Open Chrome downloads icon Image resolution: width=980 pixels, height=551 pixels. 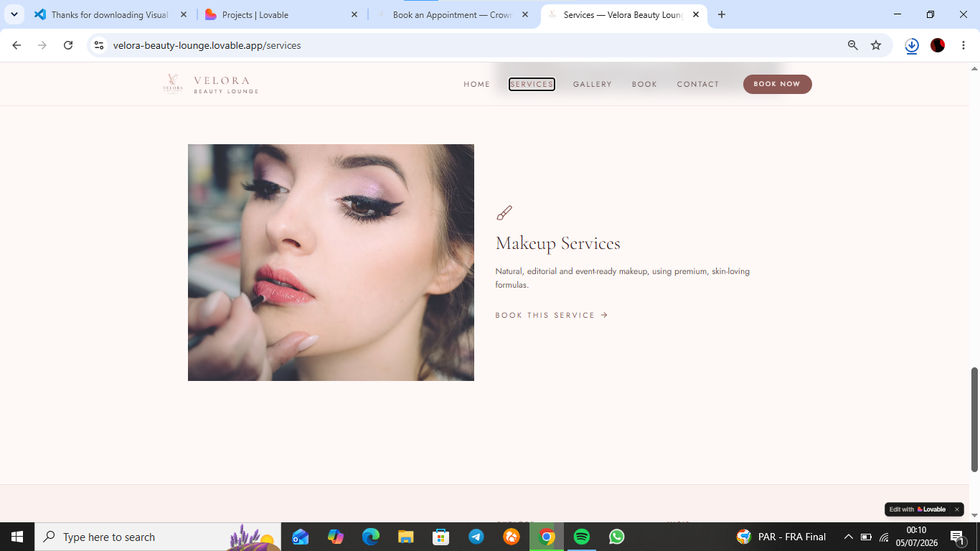point(912,45)
